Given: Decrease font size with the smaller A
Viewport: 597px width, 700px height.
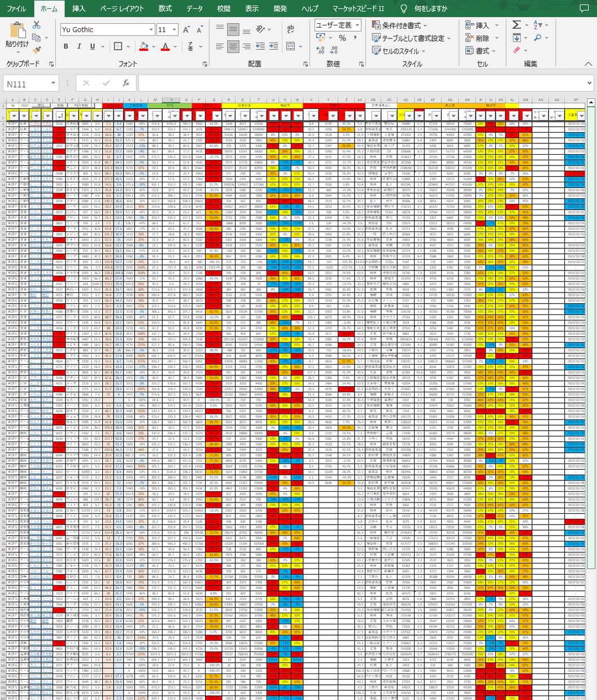Looking at the screenshot, I should click(201, 29).
